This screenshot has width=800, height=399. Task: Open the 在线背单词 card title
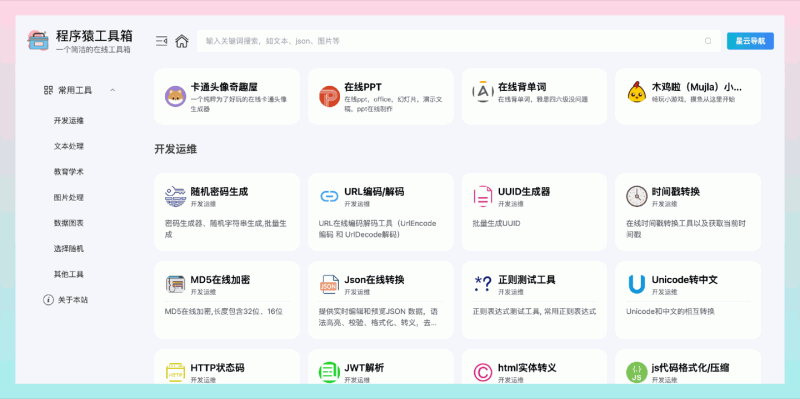click(522, 87)
